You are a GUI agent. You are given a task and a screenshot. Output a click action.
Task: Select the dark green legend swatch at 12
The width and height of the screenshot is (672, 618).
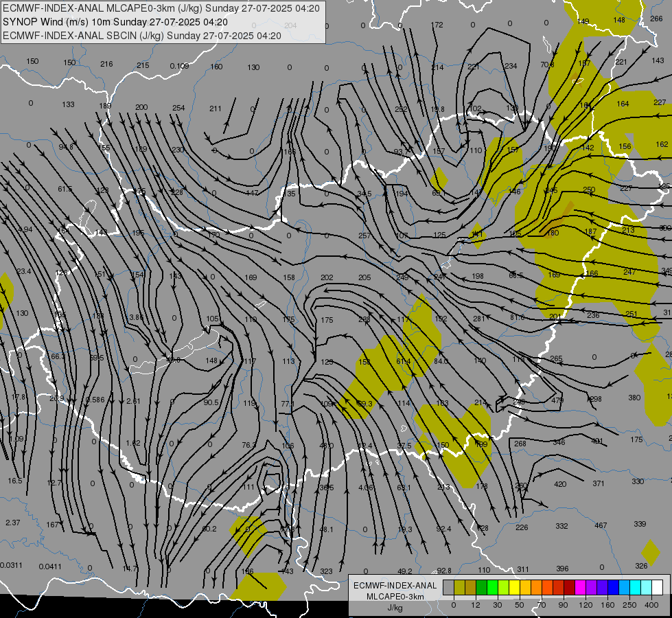coord(482,587)
